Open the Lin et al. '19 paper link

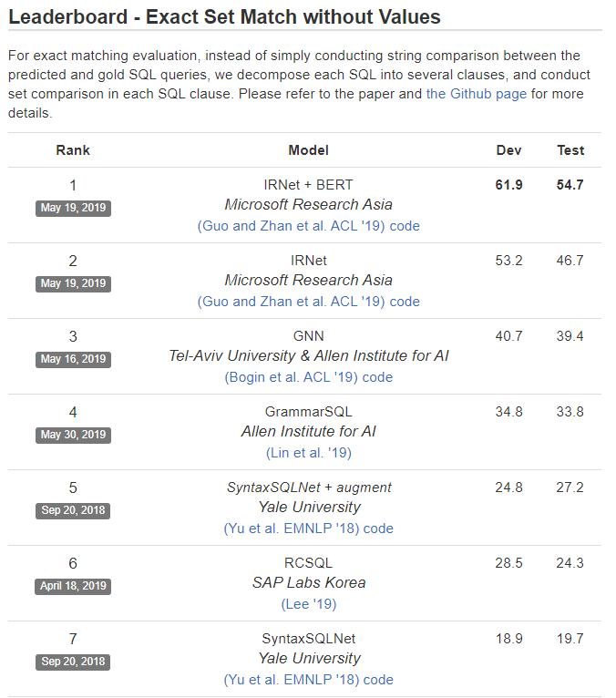coord(309,452)
